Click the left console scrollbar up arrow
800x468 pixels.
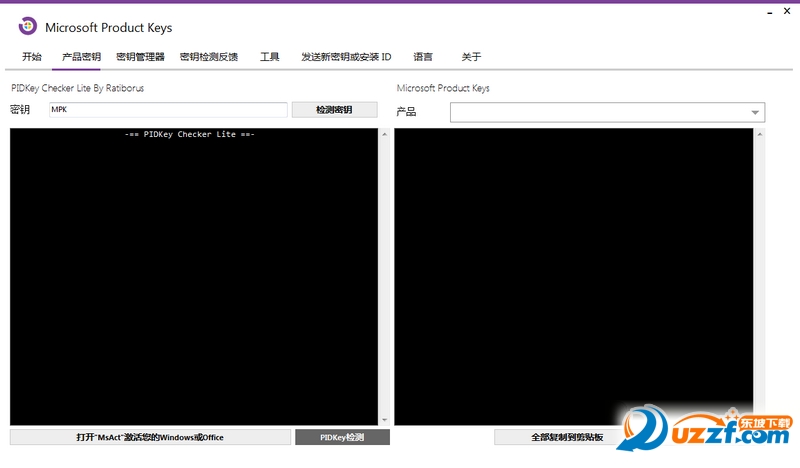click(385, 134)
